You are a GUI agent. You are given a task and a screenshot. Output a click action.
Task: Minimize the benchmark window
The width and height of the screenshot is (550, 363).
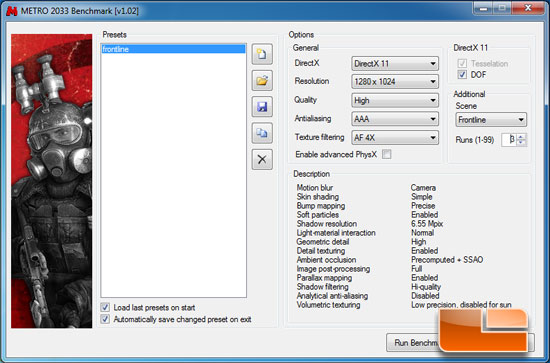click(x=483, y=8)
